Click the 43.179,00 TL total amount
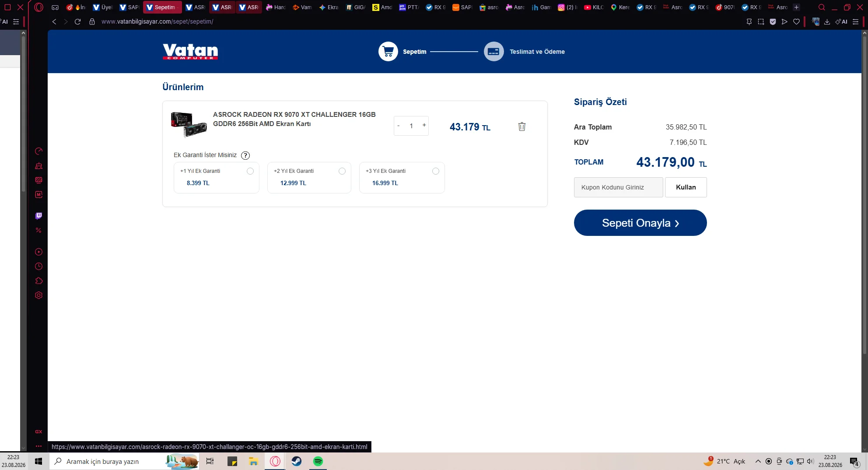Image resolution: width=868 pixels, height=470 pixels. pos(671,162)
